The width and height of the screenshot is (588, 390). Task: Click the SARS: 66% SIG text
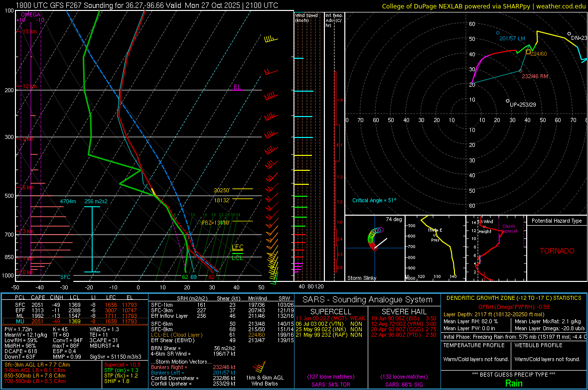[x=404, y=385]
